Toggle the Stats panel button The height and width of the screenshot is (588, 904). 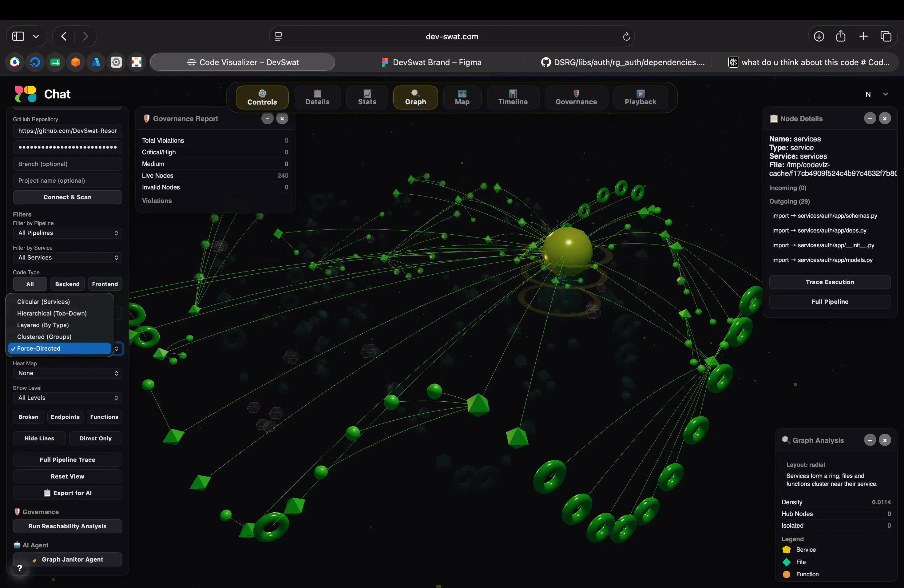(x=367, y=97)
